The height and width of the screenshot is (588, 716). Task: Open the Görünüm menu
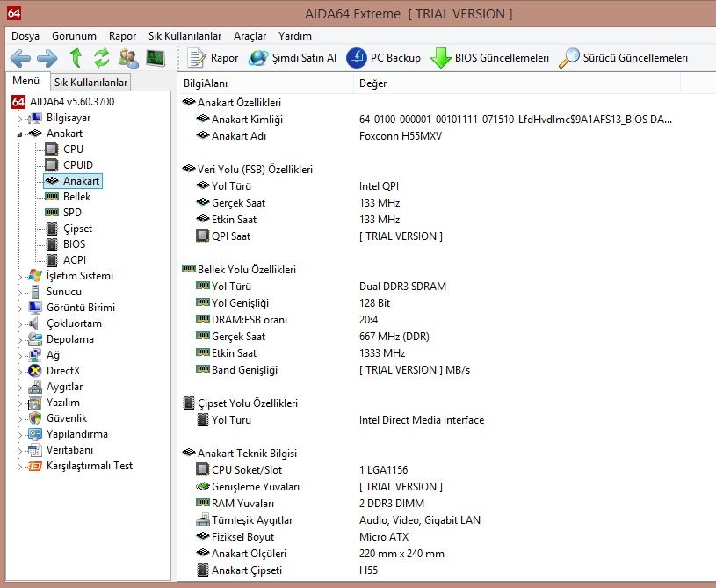(74, 36)
